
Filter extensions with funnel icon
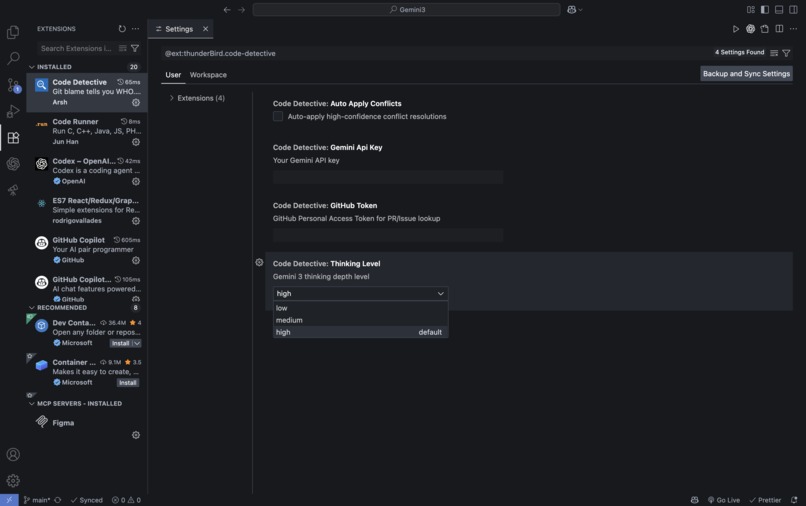click(x=135, y=48)
